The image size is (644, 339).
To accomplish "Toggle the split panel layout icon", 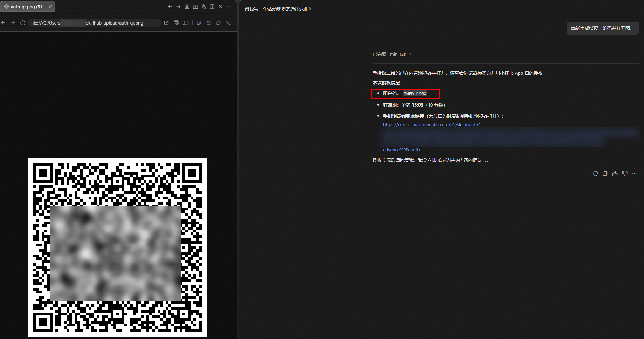I will coord(212,7).
